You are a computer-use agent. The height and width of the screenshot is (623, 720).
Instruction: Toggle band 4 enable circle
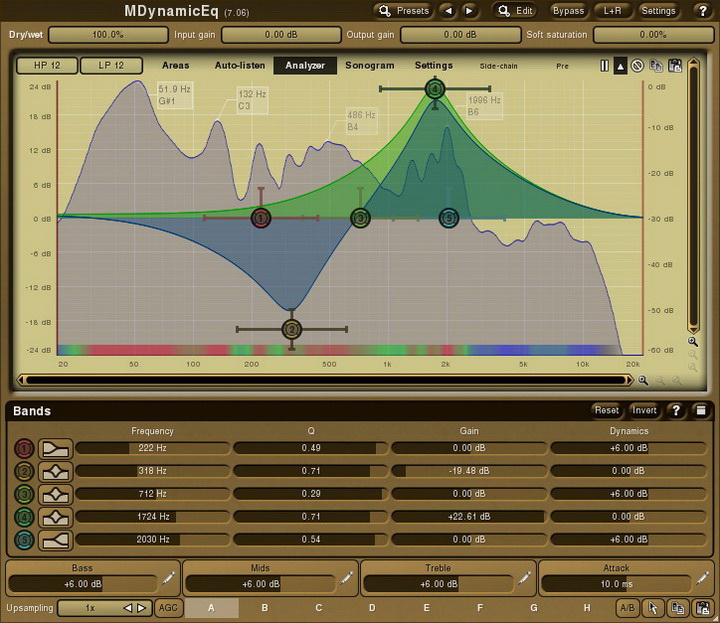[24, 517]
